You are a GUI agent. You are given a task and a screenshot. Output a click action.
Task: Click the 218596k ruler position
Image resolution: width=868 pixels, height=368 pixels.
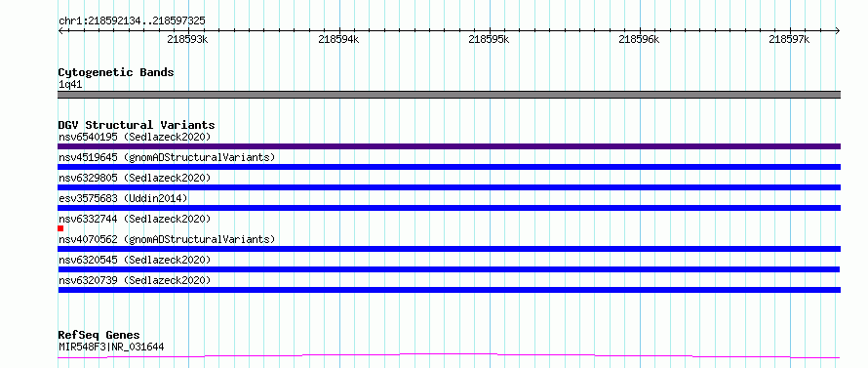tap(640, 39)
